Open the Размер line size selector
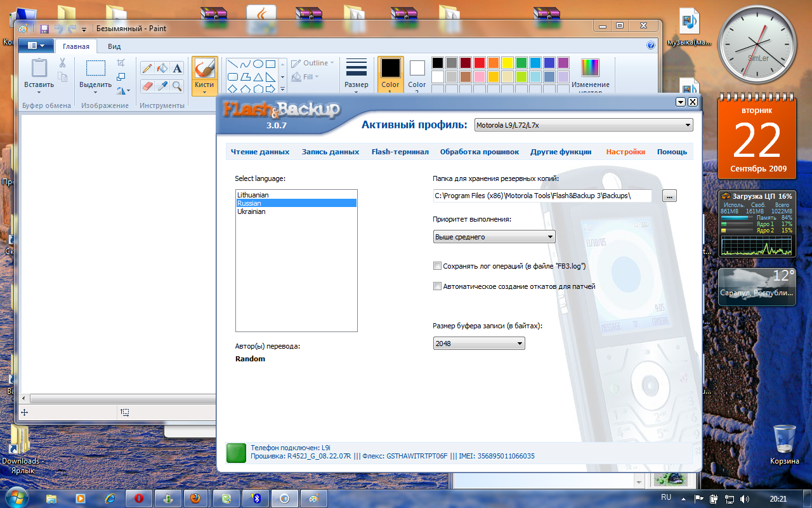 tap(357, 75)
